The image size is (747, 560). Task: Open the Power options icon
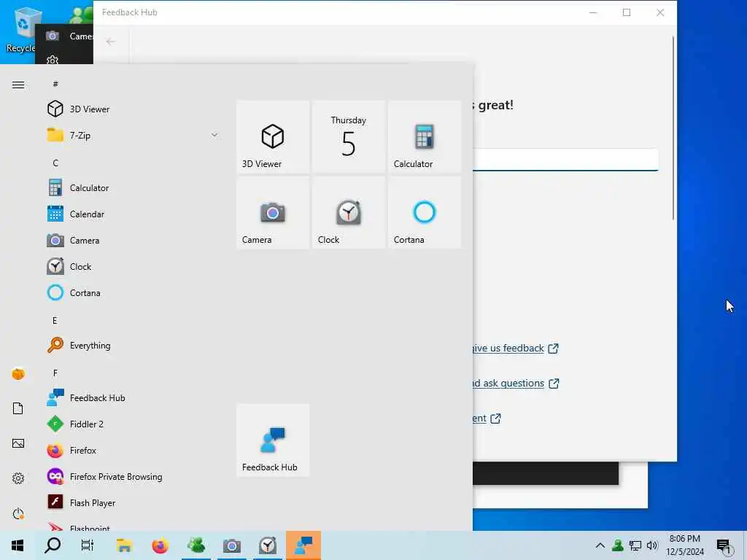pyautogui.click(x=18, y=513)
